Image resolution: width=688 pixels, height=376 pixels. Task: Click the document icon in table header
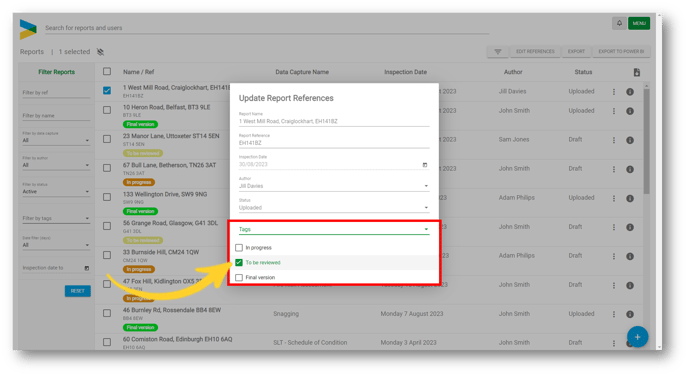[637, 72]
